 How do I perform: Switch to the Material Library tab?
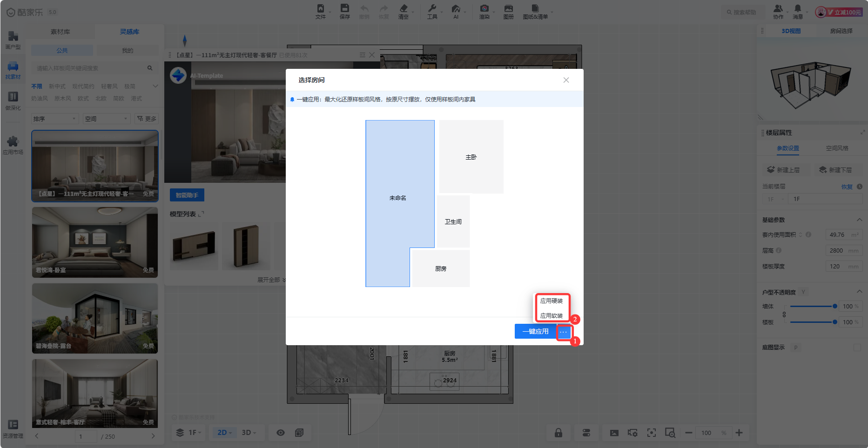[x=60, y=32]
